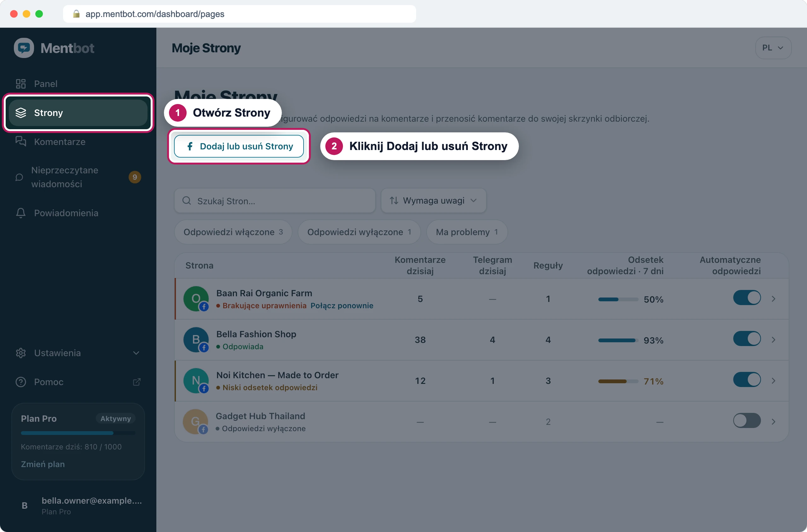Click Bella Fashion Shop avatar with Facebook badge

pos(196,340)
